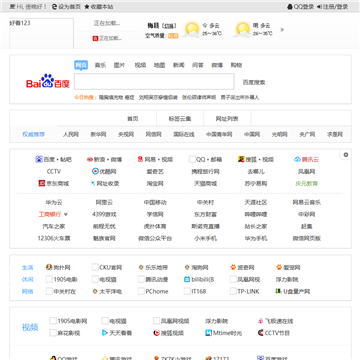Switch to the 地图 search tab

[x=159, y=65]
